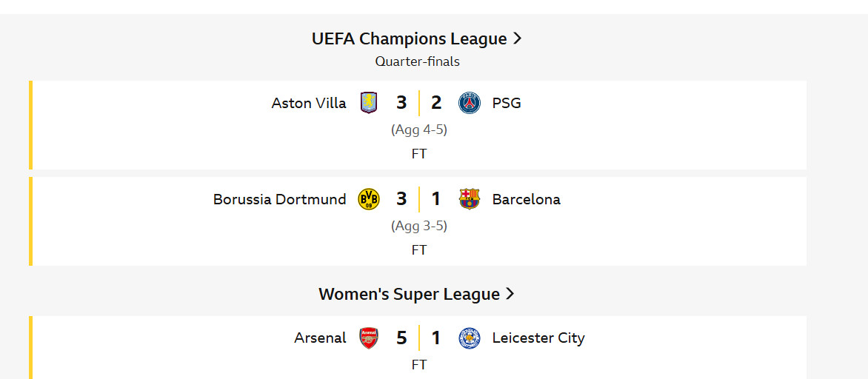Click the Agg 4-5 aggregate score text
Viewport: 868px width, 379px height.
tap(419, 130)
